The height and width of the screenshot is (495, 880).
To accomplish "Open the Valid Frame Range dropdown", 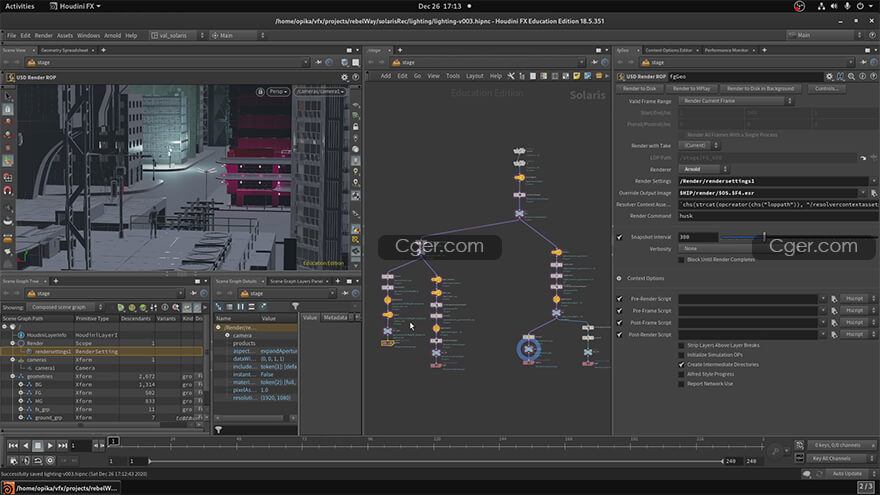I will point(736,101).
